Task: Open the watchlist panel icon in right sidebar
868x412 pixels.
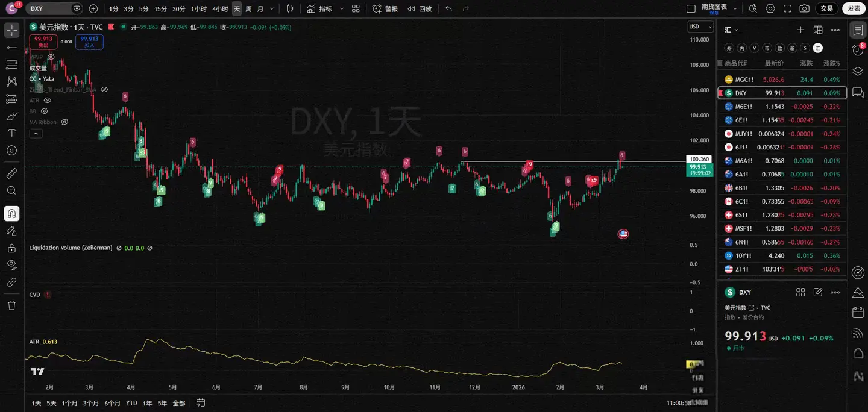Action: 858,30
